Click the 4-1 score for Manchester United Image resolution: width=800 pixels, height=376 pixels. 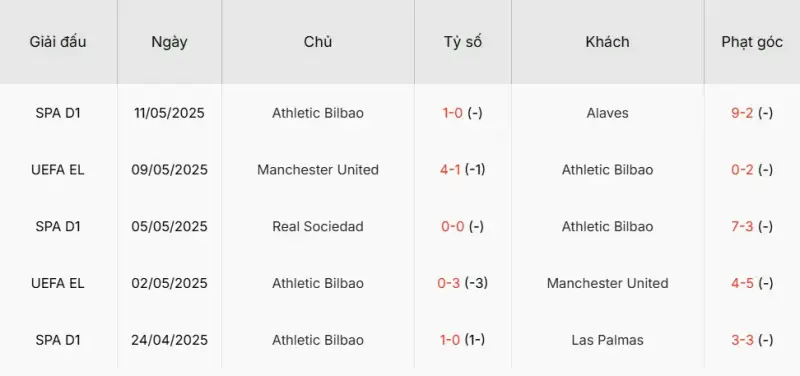[451, 169]
